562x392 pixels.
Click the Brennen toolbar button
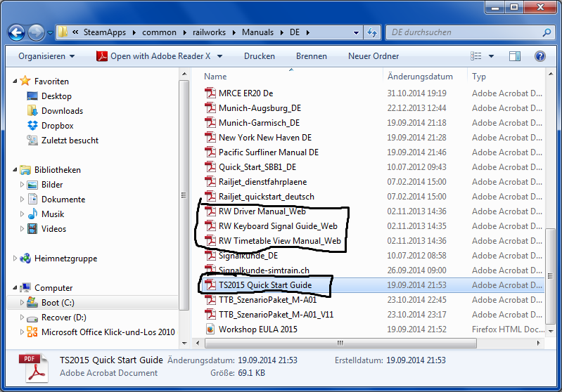pyautogui.click(x=311, y=56)
